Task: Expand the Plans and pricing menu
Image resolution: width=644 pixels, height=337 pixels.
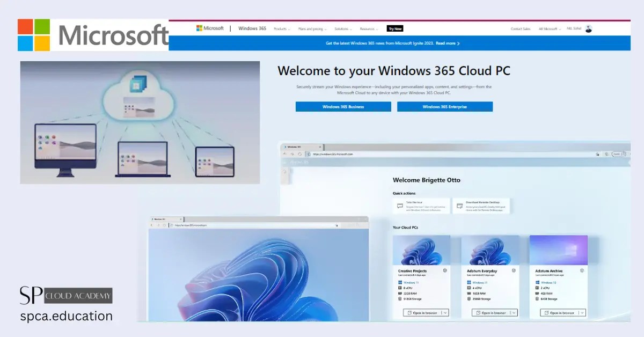Action: pos(312,29)
